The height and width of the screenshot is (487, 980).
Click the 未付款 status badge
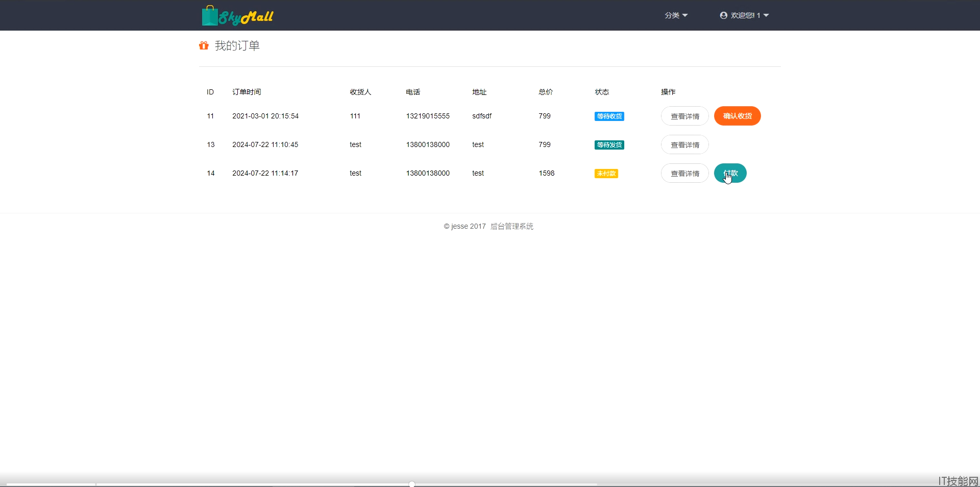[606, 174]
